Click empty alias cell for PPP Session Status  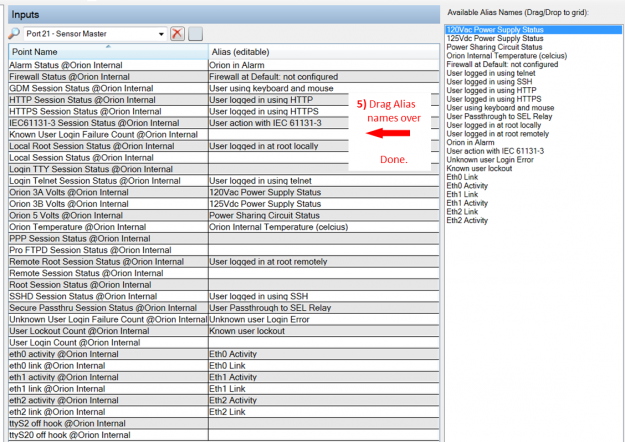(x=324, y=239)
